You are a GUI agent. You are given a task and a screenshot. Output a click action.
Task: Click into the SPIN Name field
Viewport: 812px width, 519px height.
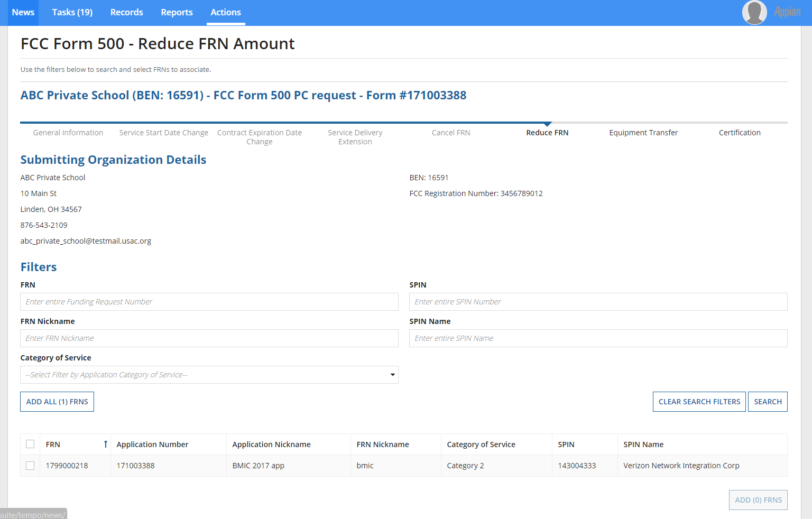(x=598, y=338)
